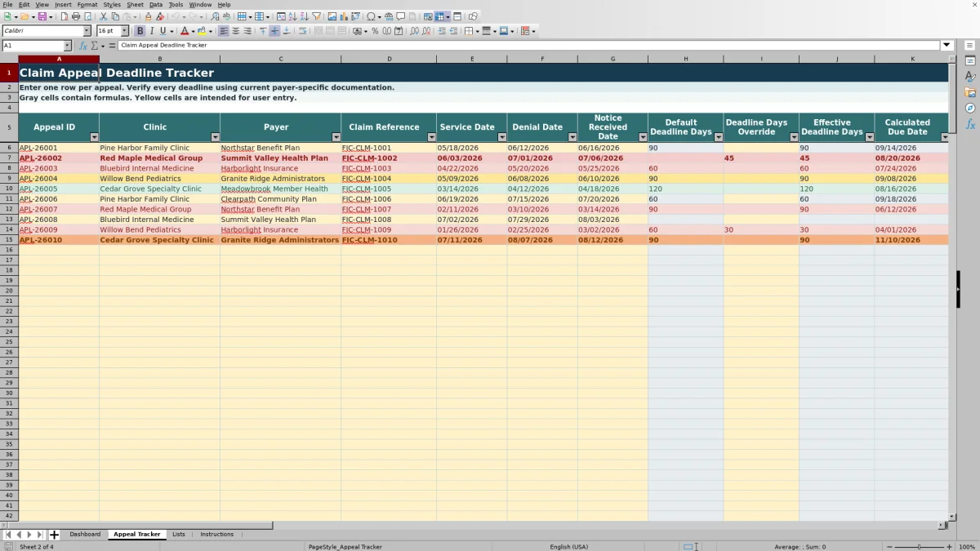Click the Insert Image icon
The width and height of the screenshot is (980, 551).
pos(332,16)
